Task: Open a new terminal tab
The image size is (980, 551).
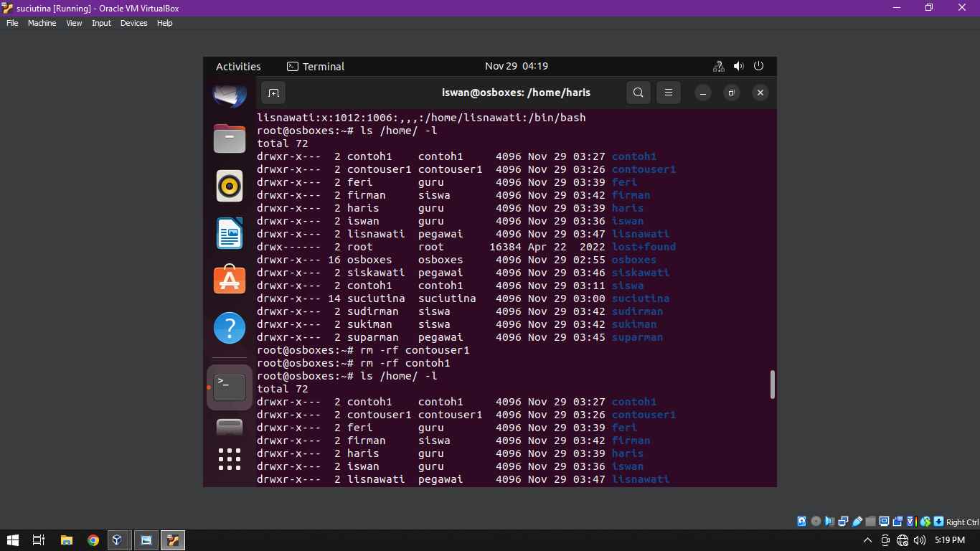Action: [273, 93]
